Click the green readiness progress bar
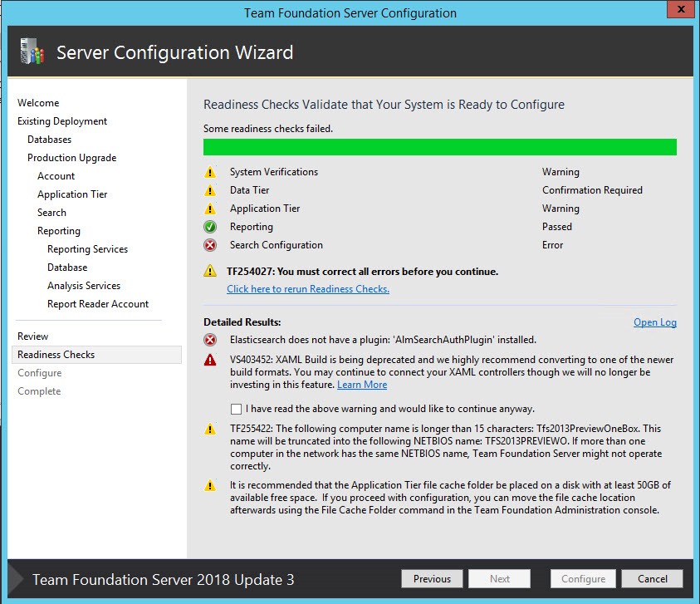700x604 pixels. pos(440,147)
